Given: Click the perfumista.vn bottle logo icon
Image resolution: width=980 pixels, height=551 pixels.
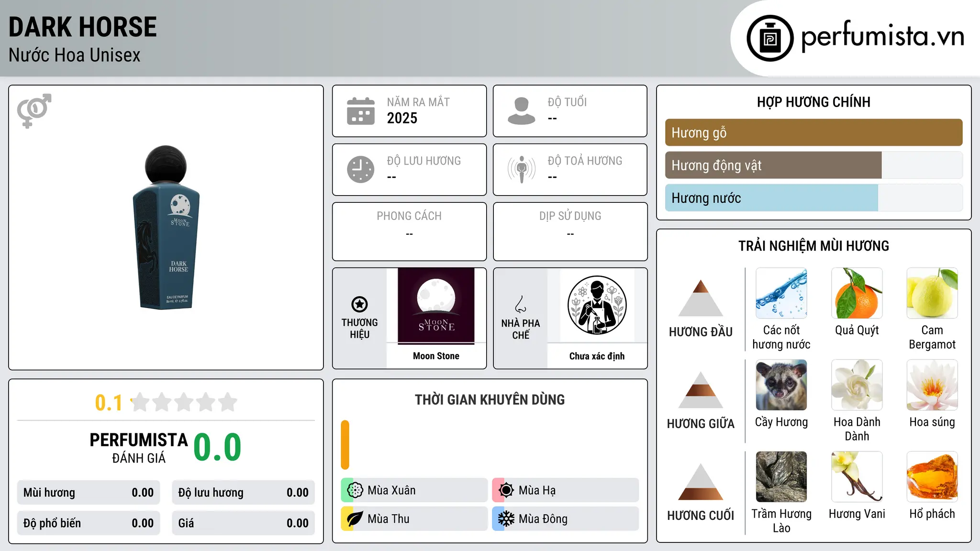Looking at the screenshot, I should tap(770, 38).
